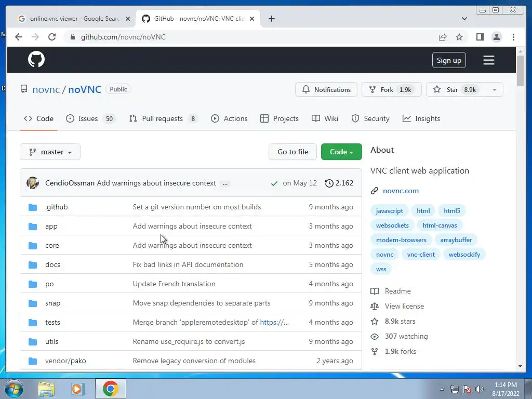Switch to the Pull requests tab
Screen dimensions: 532x399
pos(163,119)
